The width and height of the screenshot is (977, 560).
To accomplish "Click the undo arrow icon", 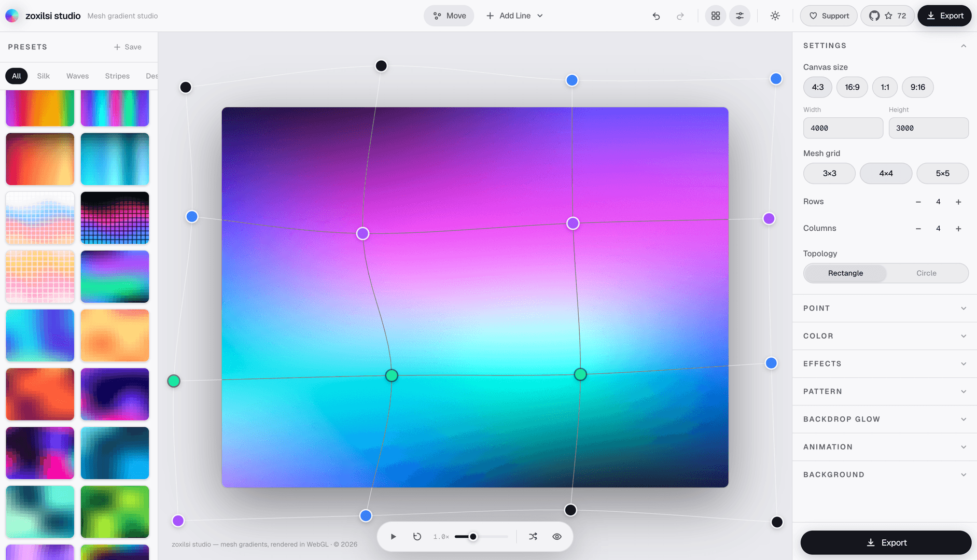I will [x=656, y=16].
